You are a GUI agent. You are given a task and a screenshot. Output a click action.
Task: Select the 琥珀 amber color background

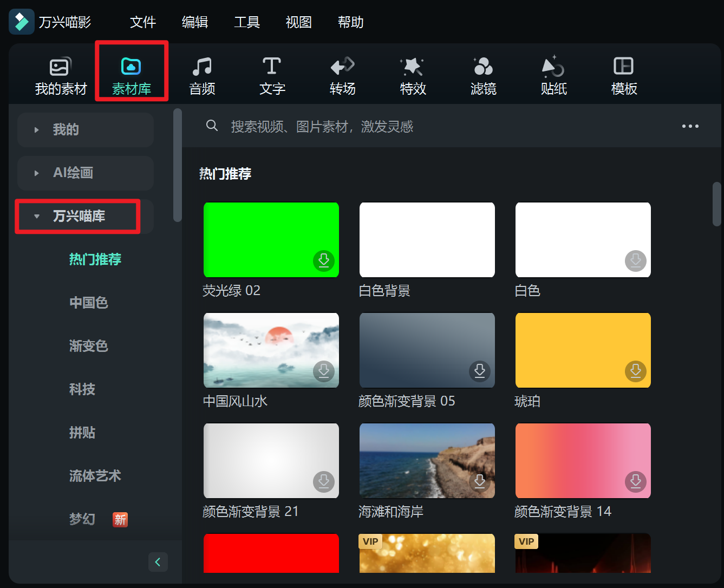[583, 350]
